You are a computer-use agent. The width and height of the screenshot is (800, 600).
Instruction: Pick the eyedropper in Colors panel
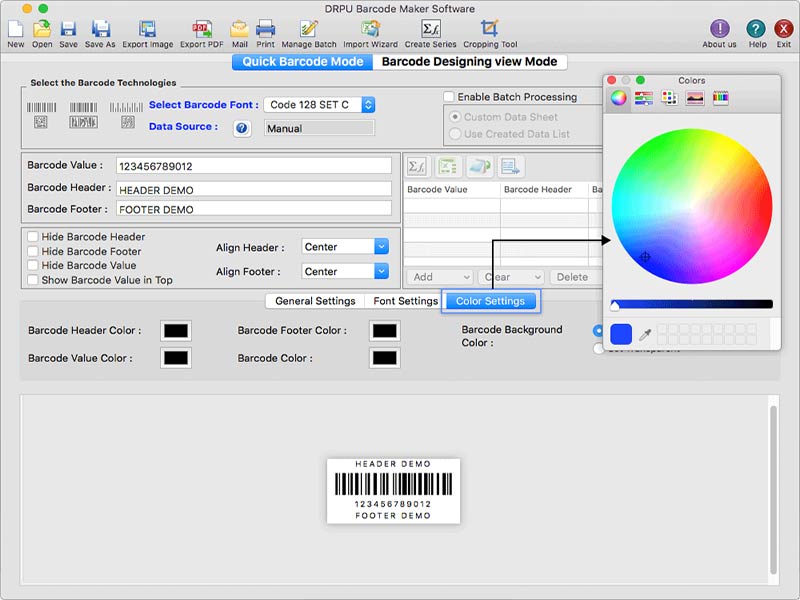point(646,335)
